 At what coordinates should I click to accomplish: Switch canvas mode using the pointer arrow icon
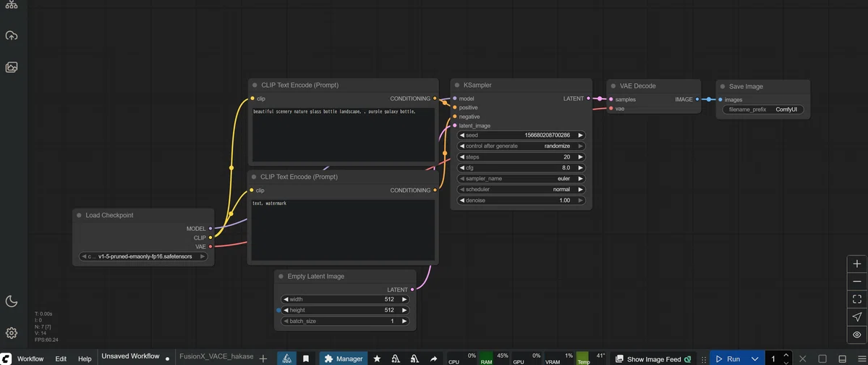point(857,317)
